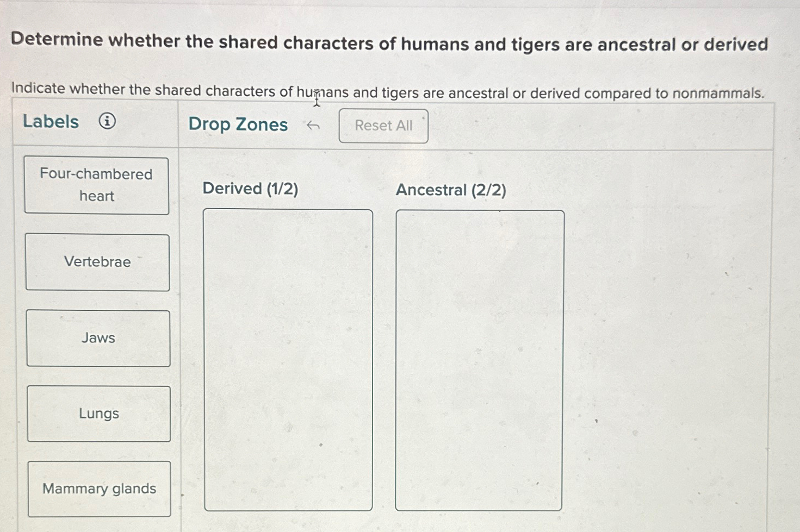Image resolution: width=800 pixels, height=532 pixels.
Task: Click the info icon beside Labels
Action: click(x=108, y=122)
